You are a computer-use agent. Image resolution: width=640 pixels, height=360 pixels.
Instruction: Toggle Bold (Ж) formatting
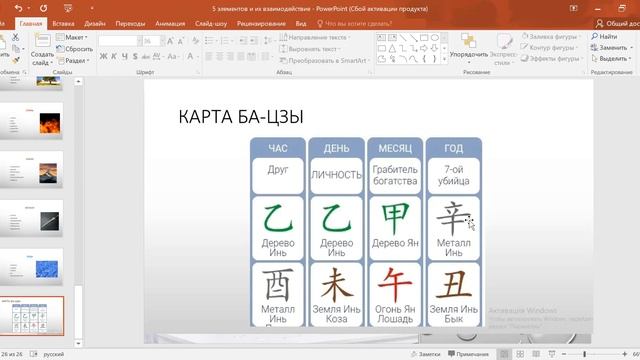[103, 56]
